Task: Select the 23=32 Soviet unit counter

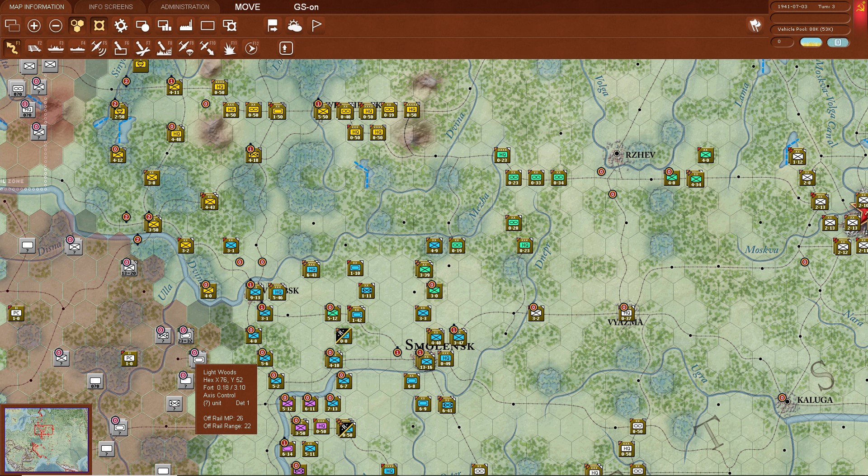Action: point(185,336)
